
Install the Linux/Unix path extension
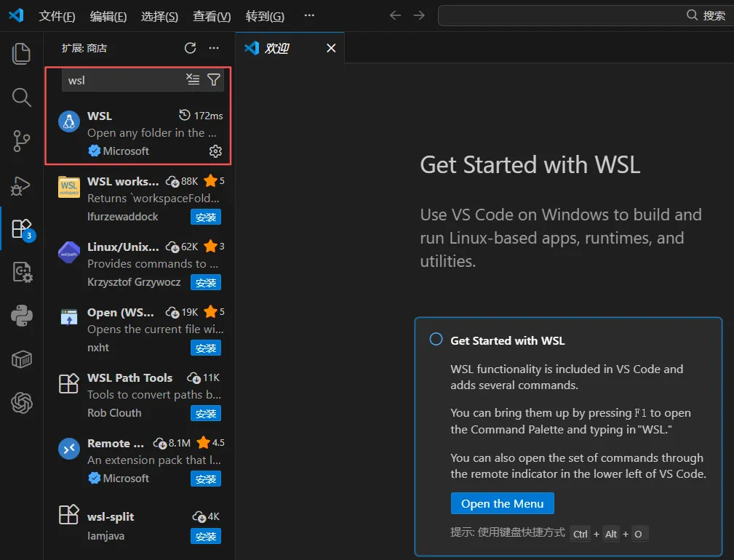(x=205, y=283)
